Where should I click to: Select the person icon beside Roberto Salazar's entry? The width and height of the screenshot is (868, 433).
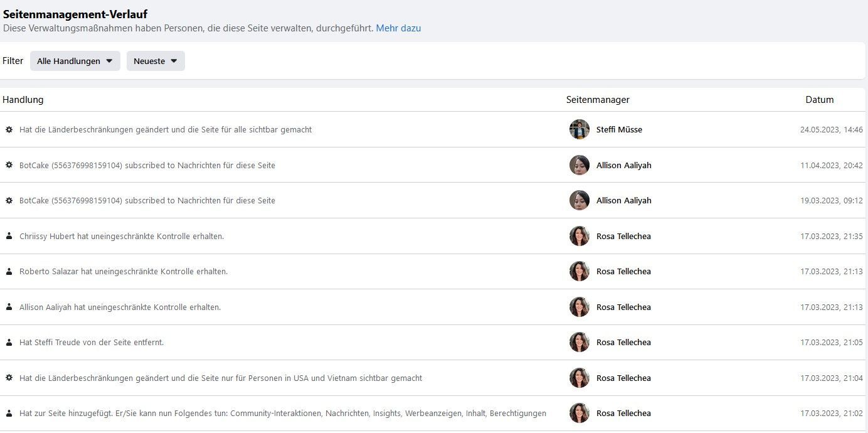pos(9,271)
